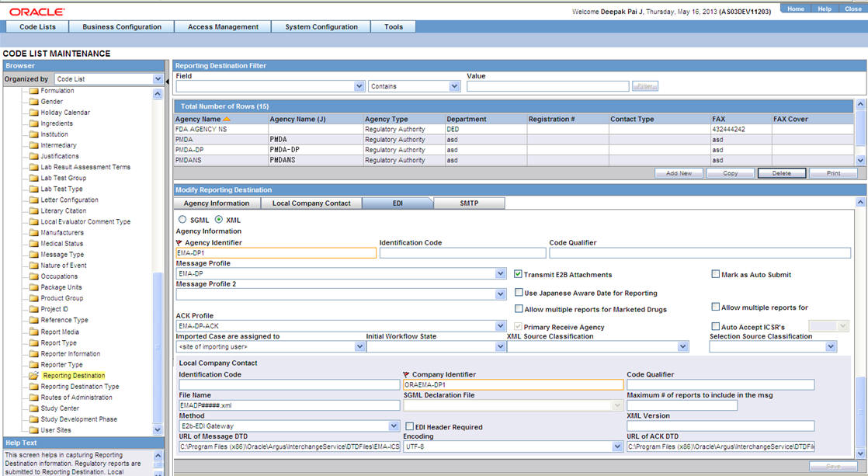Click the Gender folder icon in the tree
Image resolution: width=868 pixels, height=476 pixels.
[x=35, y=101]
